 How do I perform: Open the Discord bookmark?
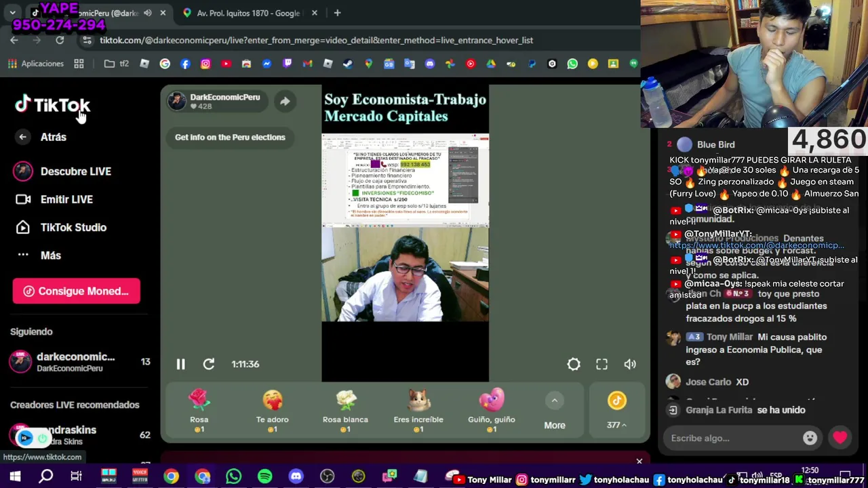[429, 64]
